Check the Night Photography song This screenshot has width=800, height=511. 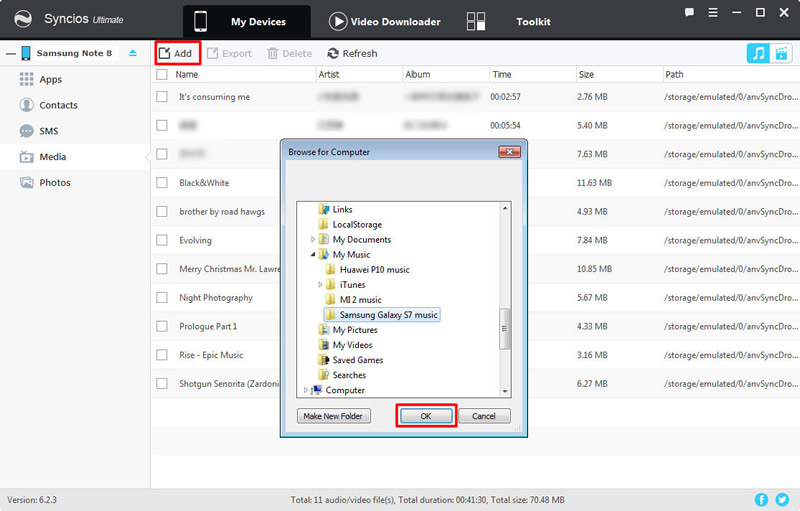(162, 297)
